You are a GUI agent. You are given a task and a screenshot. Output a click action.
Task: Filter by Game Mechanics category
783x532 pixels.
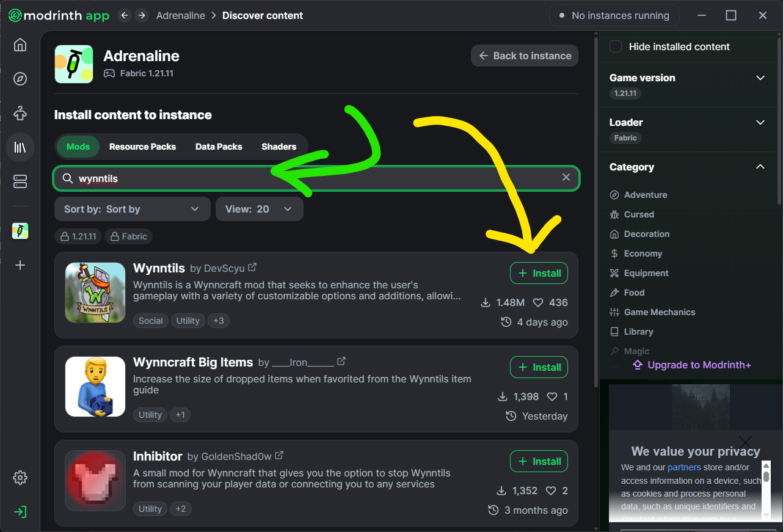[652, 312]
